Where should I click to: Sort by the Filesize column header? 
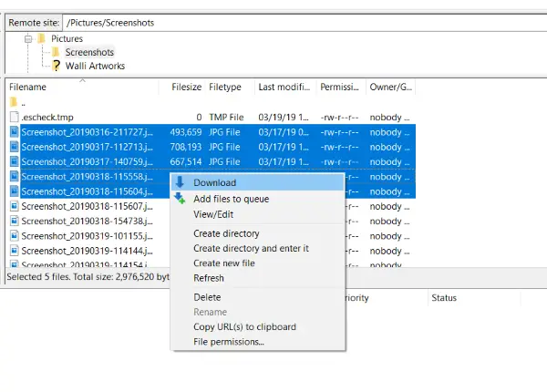[186, 87]
